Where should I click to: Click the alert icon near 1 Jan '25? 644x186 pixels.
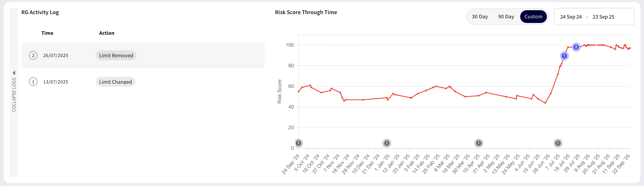tap(386, 143)
